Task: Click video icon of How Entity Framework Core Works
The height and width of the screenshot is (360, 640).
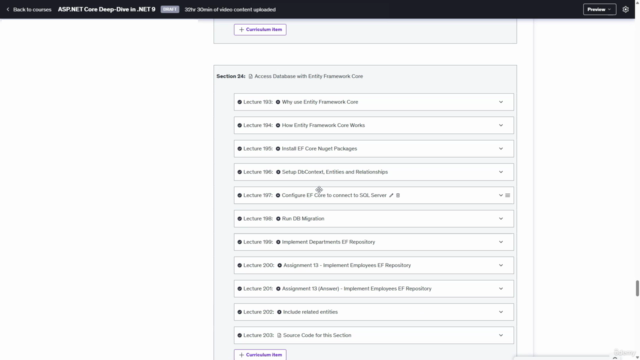Action: [x=278, y=125]
